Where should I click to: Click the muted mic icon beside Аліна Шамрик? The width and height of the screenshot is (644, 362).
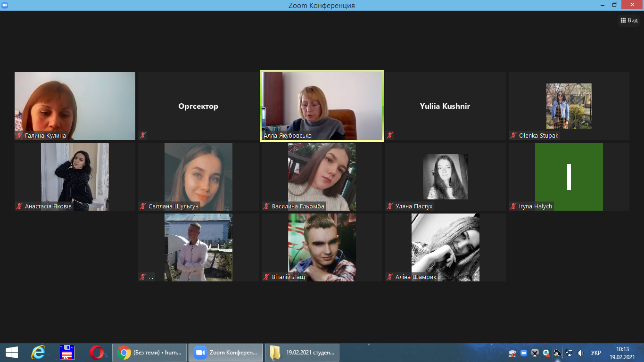[x=390, y=277]
